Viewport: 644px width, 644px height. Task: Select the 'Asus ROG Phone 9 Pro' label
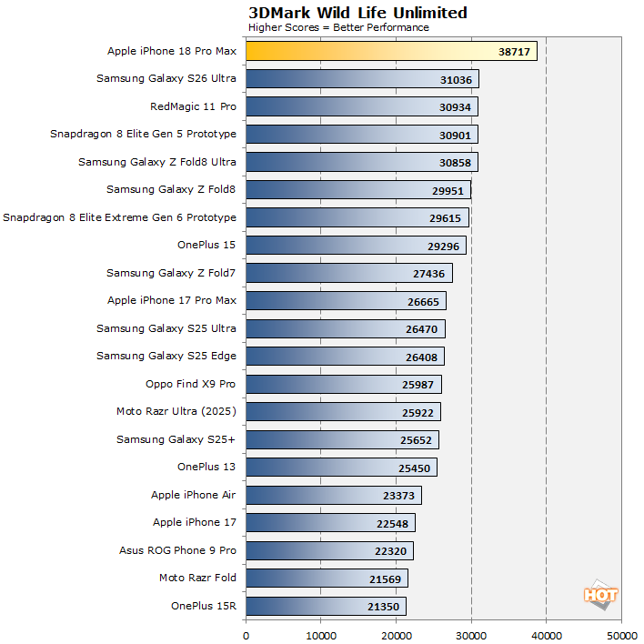click(177, 550)
